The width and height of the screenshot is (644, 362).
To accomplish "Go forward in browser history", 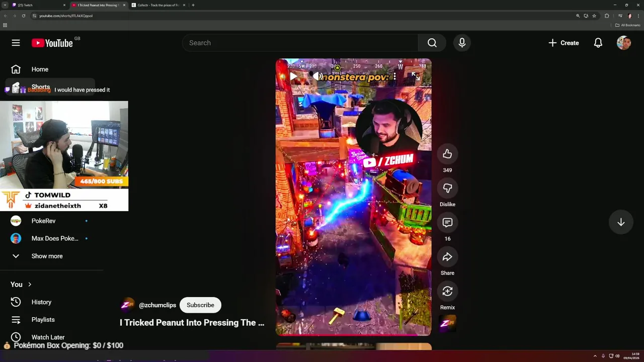I will (x=14, y=16).
